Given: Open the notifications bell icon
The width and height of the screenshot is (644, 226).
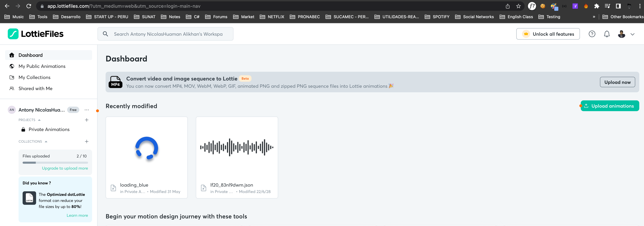Looking at the screenshot, I should [x=607, y=34].
